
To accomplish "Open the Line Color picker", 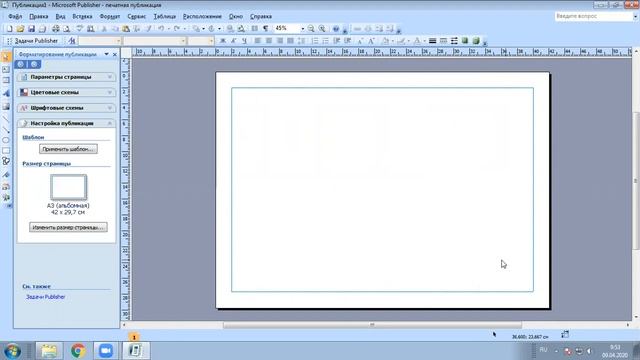I will click(401, 41).
